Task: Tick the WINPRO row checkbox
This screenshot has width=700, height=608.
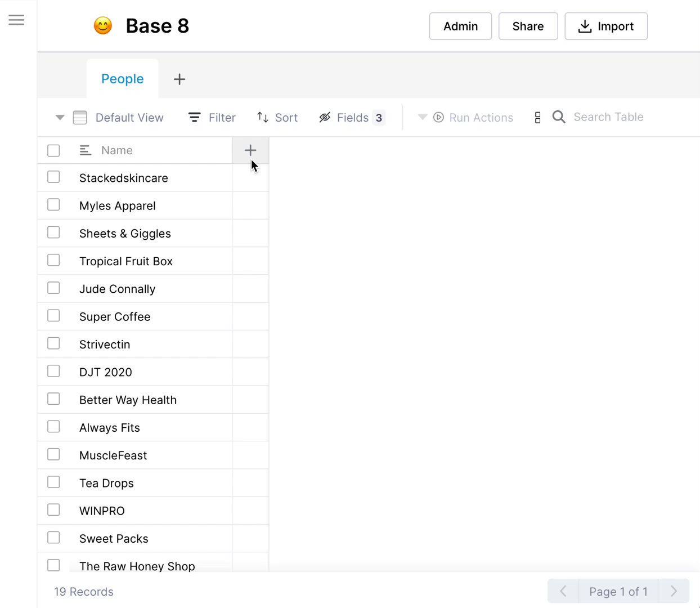Action: pyautogui.click(x=53, y=510)
